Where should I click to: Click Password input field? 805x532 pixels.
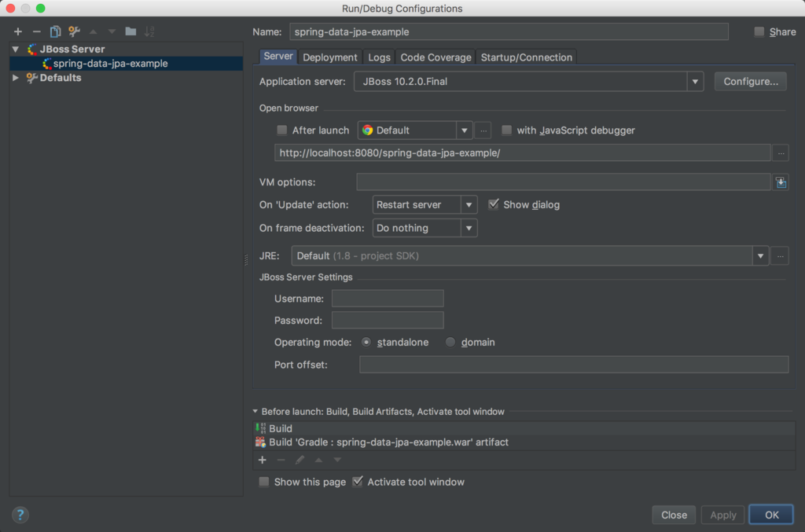tap(388, 320)
